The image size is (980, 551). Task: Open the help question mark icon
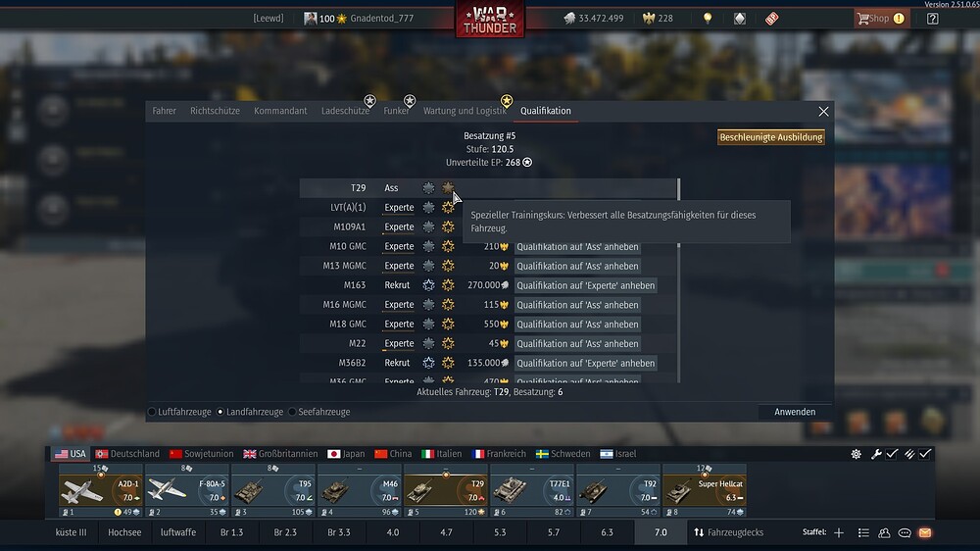[x=933, y=19]
